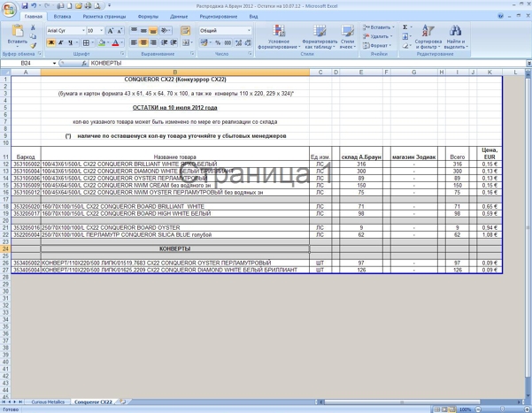Click the AutoSum sigma icon
Image resolution: width=532 pixels, height=413 pixels.
click(x=405, y=27)
